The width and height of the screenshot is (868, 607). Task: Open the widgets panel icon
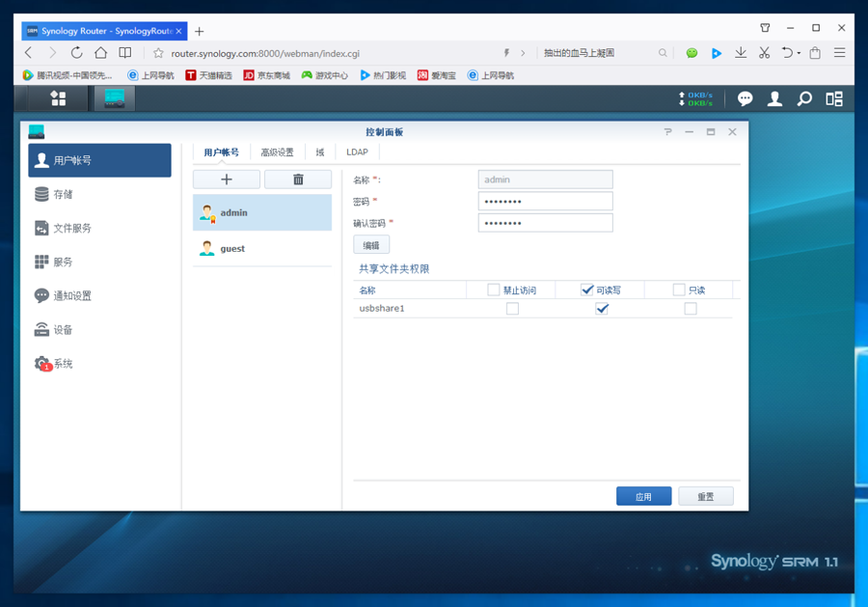tap(834, 98)
